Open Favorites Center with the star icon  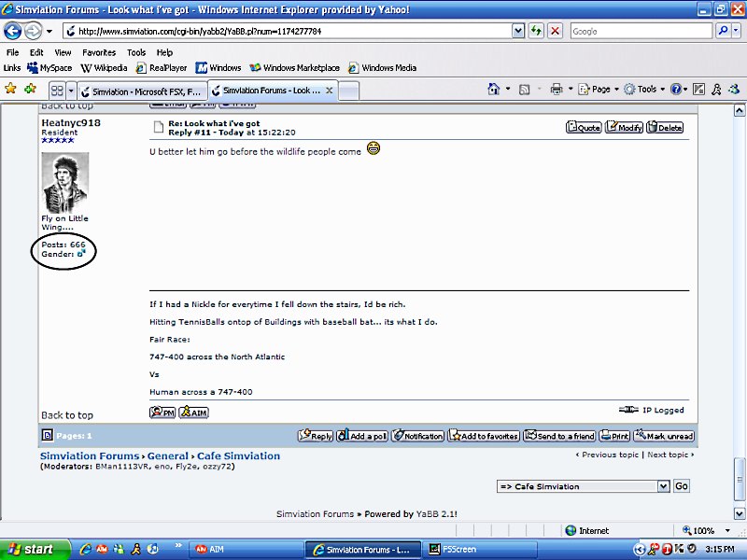(x=10, y=89)
